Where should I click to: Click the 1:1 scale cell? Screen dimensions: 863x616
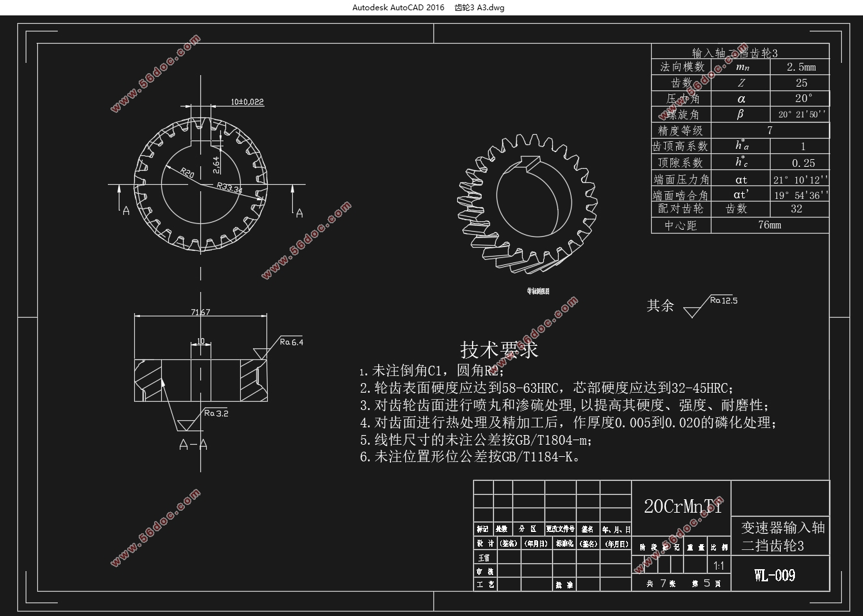click(x=719, y=565)
